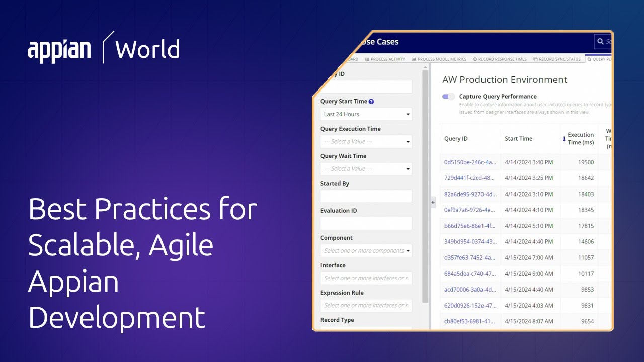644x362 pixels.
Task: Click AW Production Environment heading
Action: tap(505, 80)
